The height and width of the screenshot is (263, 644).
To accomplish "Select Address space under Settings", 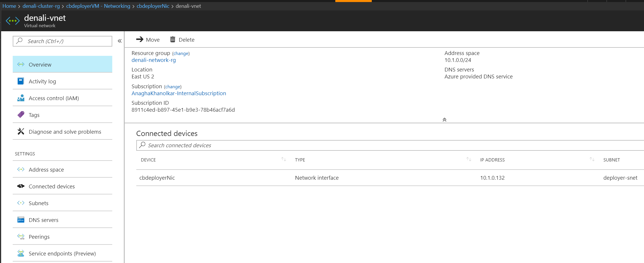I will [x=62, y=169].
